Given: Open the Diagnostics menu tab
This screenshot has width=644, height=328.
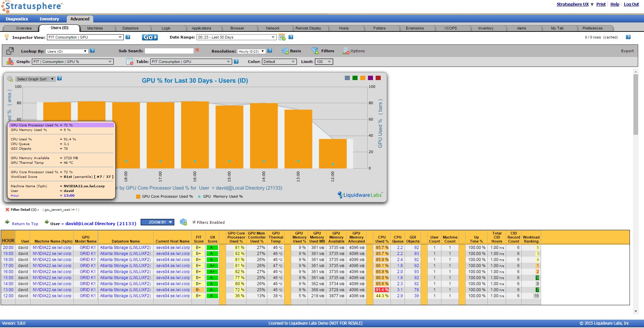Looking at the screenshot, I should [17, 19].
